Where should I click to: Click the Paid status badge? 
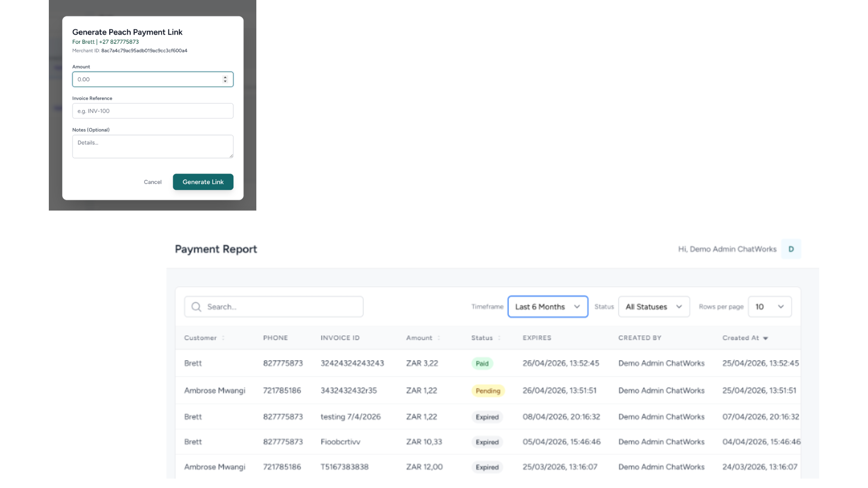coord(482,363)
